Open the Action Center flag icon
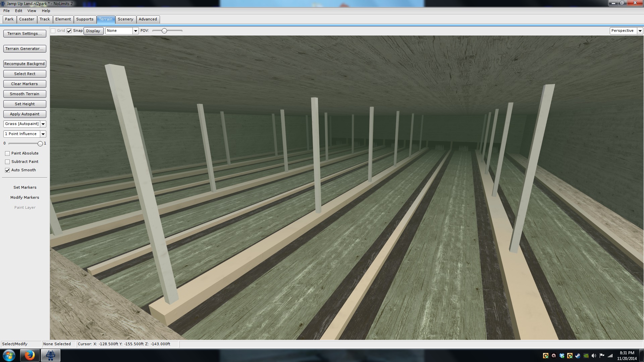644x362 pixels. pyautogui.click(x=602, y=356)
